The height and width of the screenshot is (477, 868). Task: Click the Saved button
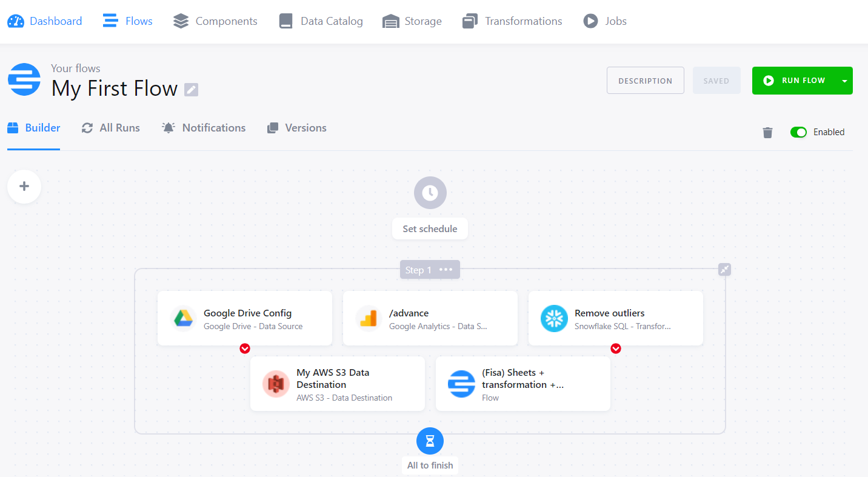716,81
